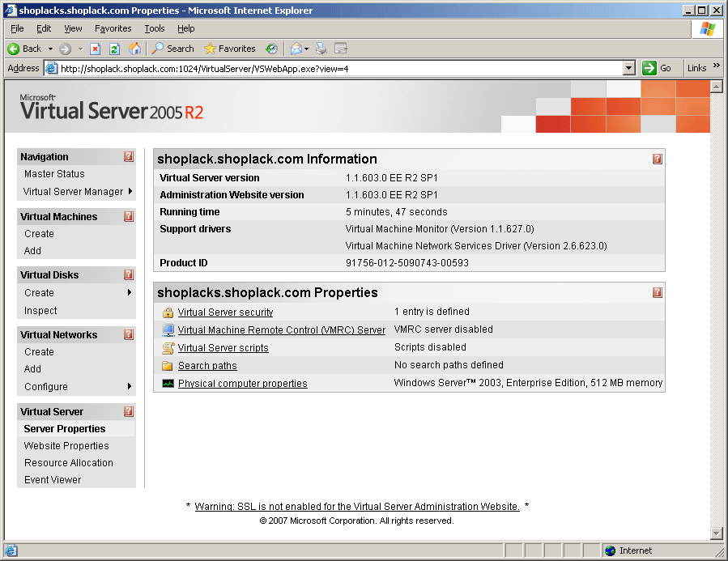Viewport: 728px width, 561px height.
Task: Open the Virtual Machine Remote Control (VMRC) Server link
Action: (281, 330)
